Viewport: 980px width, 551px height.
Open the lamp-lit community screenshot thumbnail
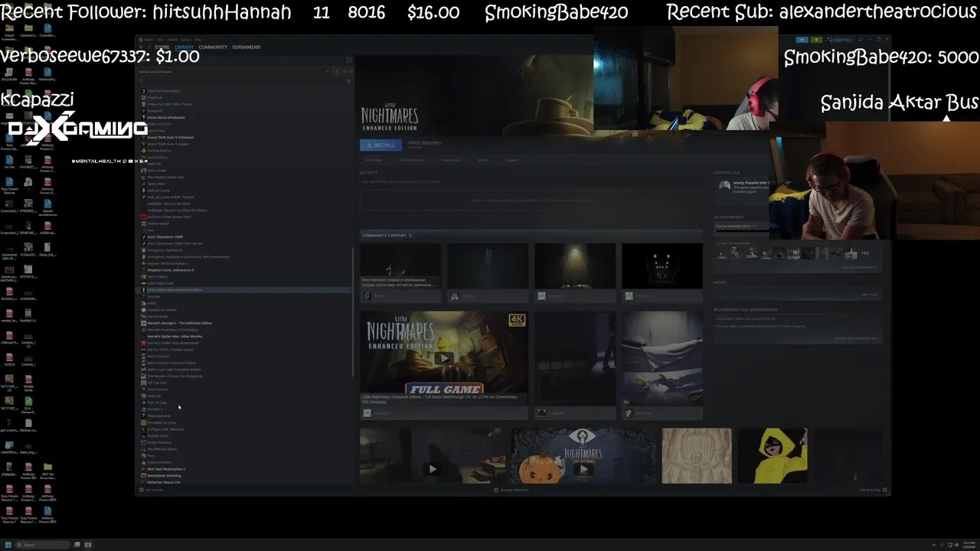(x=575, y=266)
